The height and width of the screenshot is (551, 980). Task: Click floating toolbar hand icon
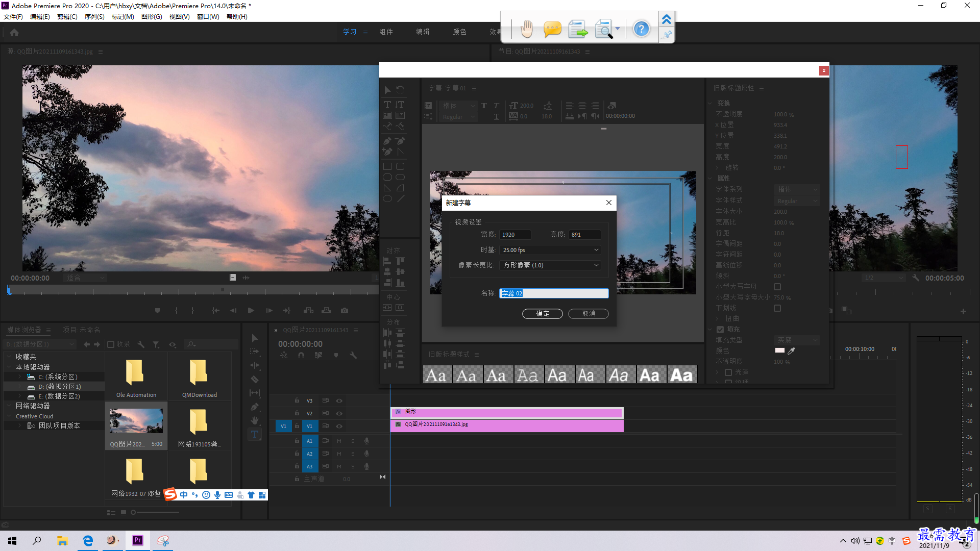coord(527,29)
